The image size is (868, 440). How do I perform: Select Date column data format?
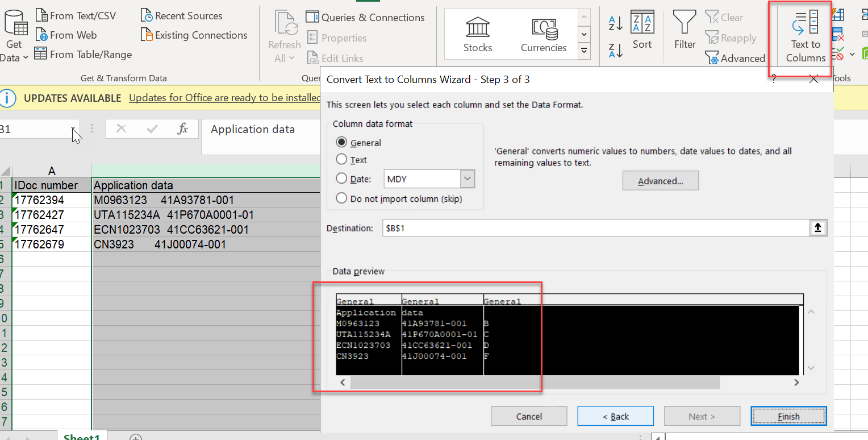[354, 179]
